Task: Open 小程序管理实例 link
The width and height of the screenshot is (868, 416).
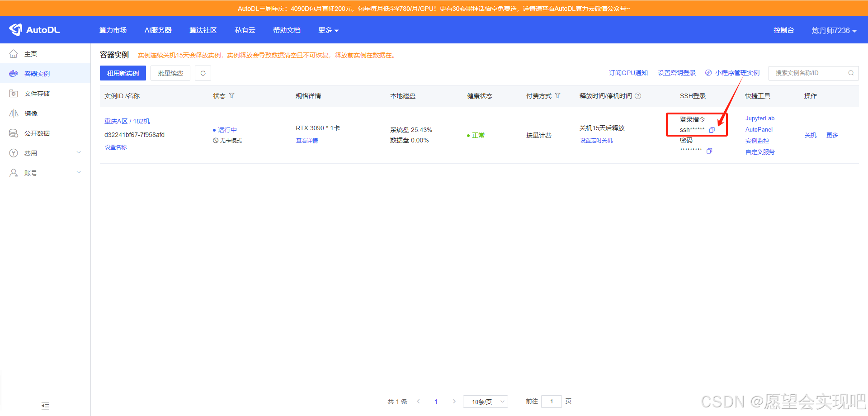Action: [732, 73]
